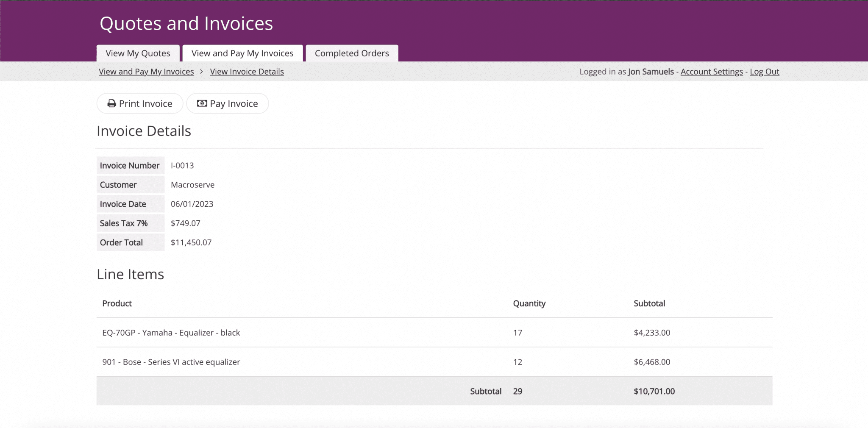Click the Quotes and Invoices page title

click(185, 23)
